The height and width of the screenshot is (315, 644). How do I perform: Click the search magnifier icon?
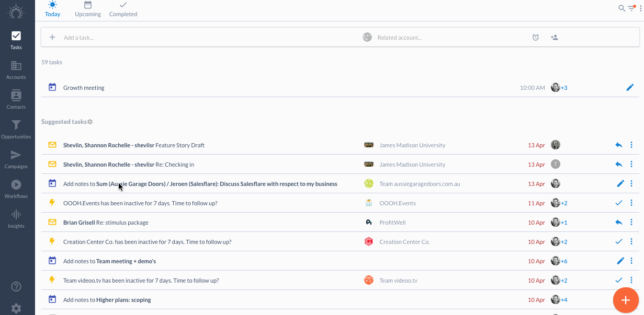click(x=622, y=8)
